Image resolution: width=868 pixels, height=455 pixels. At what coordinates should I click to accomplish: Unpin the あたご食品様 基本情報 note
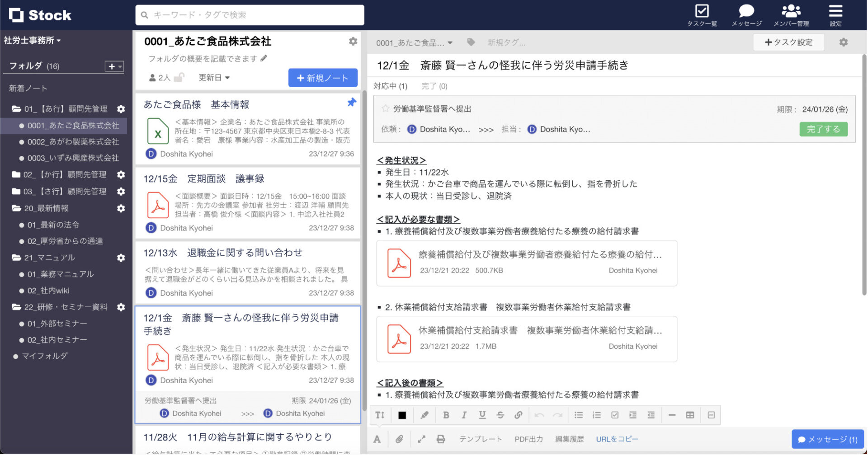[x=352, y=102]
